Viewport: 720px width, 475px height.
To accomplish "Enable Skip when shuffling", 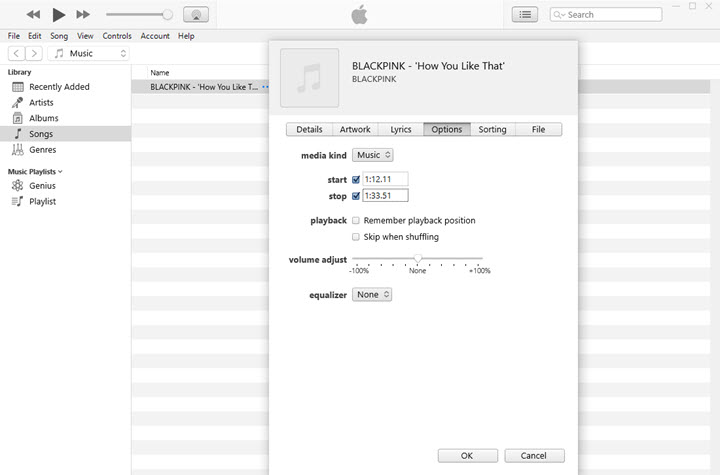I will [x=356, y=237].
